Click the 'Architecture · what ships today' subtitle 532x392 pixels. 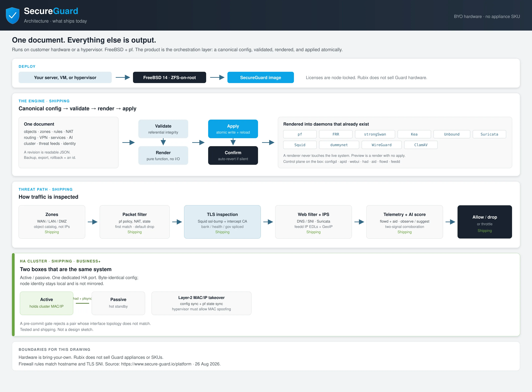[55, 21]
